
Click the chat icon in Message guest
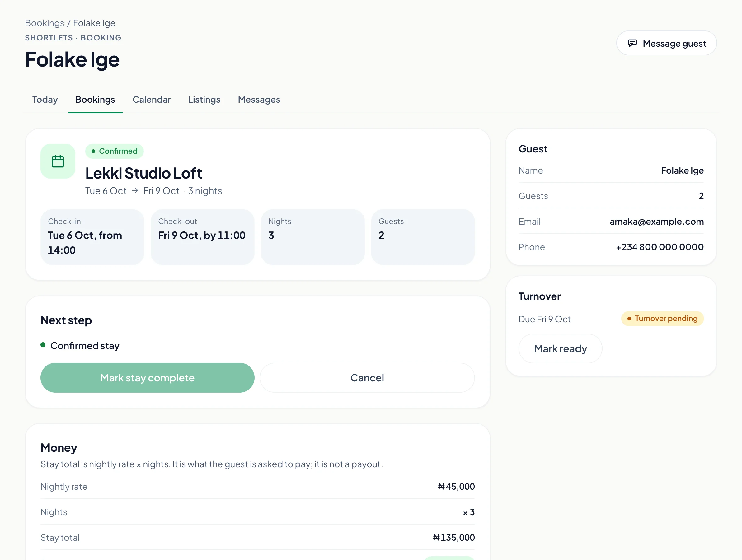(x=632, y=43)
